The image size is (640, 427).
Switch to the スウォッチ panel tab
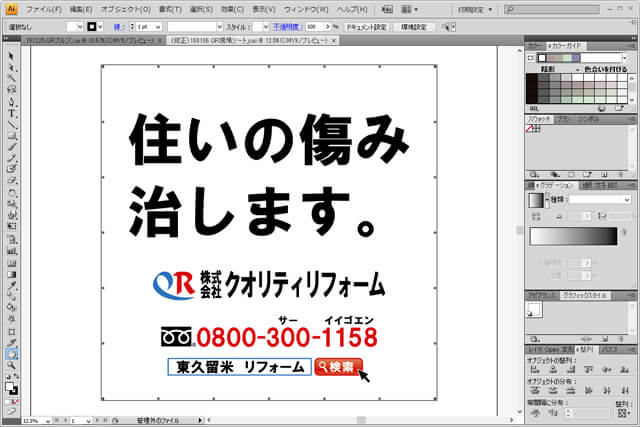(x=539, y=119)
